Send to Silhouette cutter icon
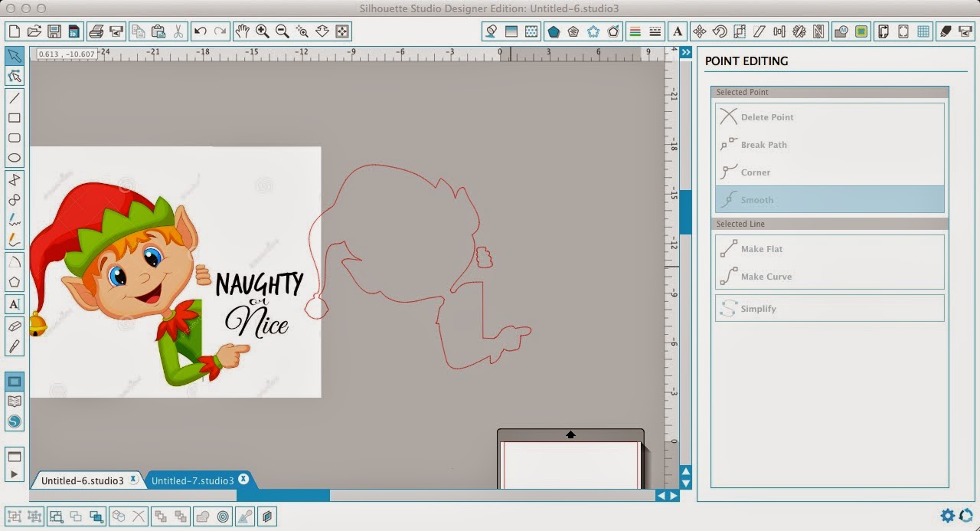This screenshot has width=980, height=531. (116, 31)
